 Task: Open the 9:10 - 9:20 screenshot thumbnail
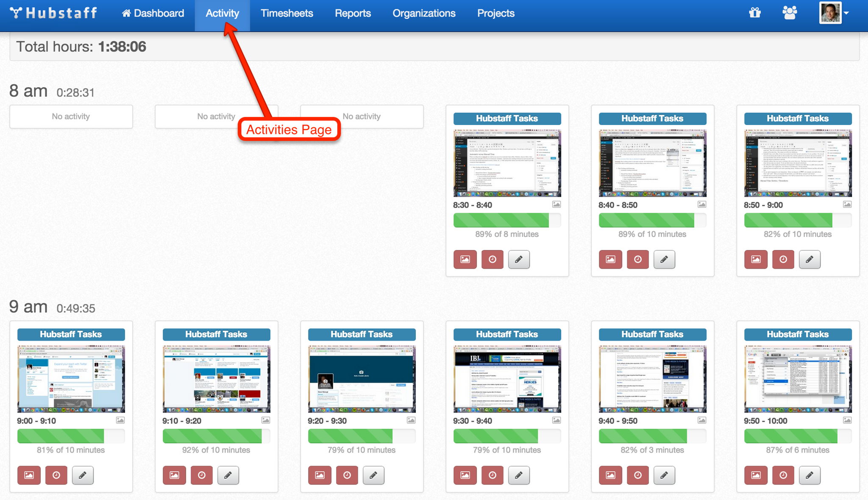pos(216,379)
